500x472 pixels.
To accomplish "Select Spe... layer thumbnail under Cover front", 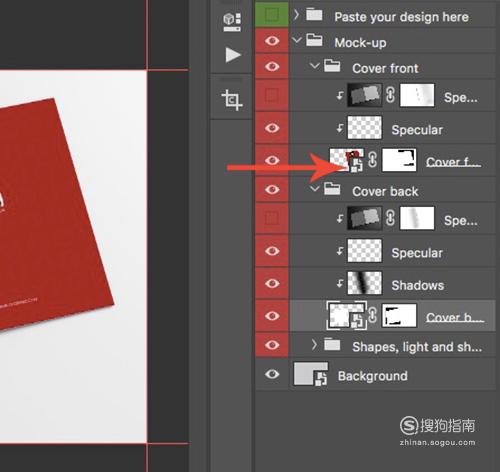I will (x=364, y=95).
